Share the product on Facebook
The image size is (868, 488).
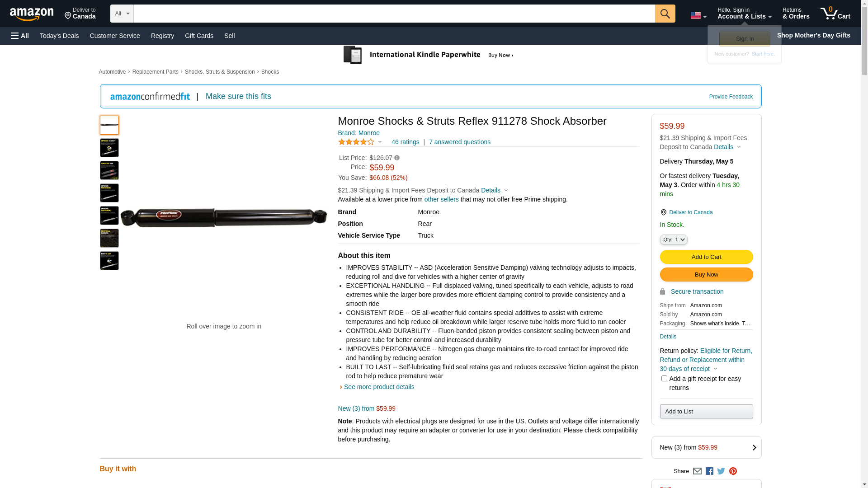709,471
